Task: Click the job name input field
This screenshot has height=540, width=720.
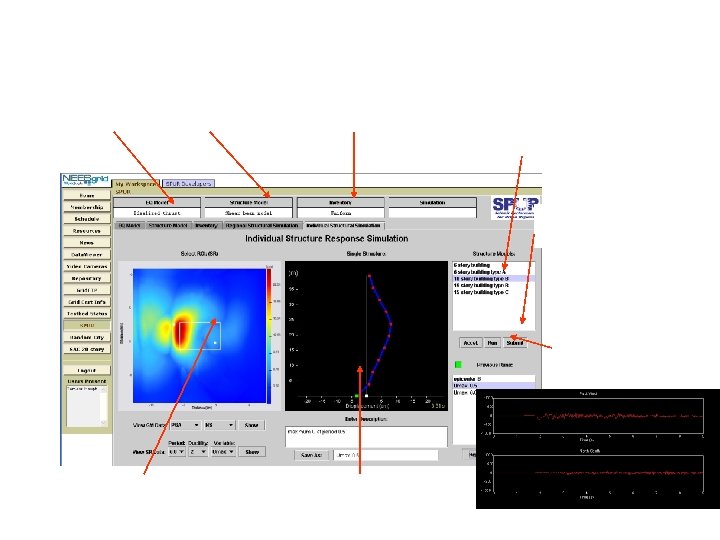Action: click(386, 455)
